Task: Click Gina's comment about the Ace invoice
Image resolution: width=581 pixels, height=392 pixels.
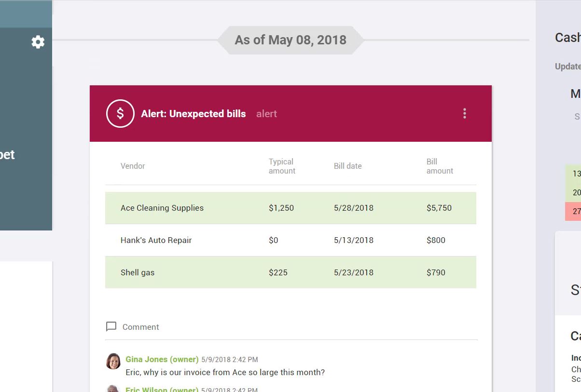Action: click(225, 372)
